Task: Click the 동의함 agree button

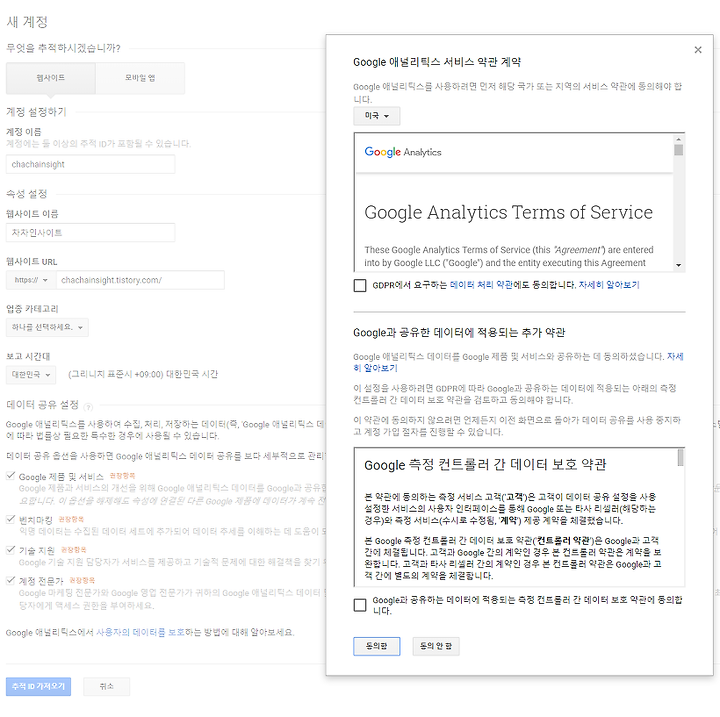Action: [377, 646]
